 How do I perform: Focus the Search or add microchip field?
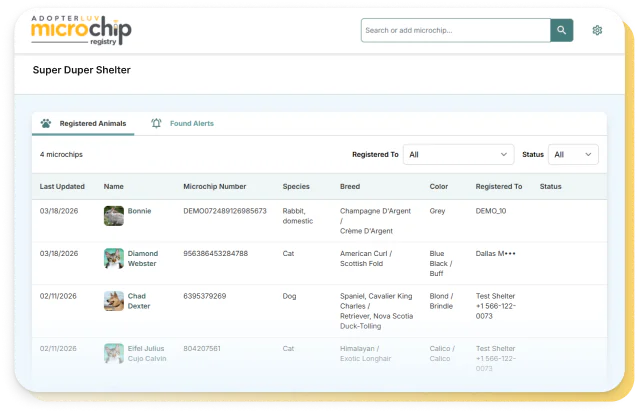[456, 30]
